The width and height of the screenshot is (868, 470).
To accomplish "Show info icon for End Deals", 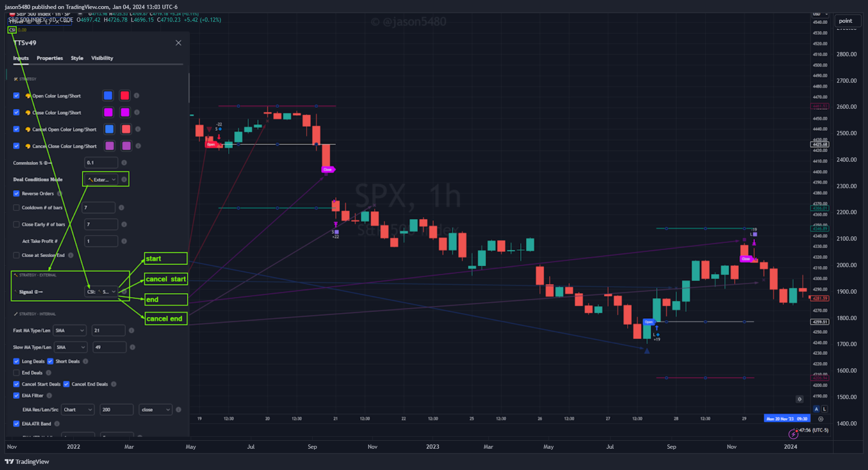I will coord(48,373).
